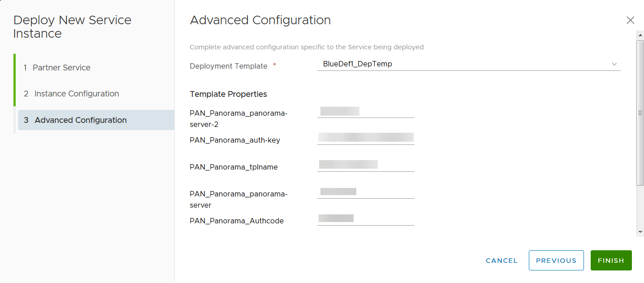Image resolution: width=644 pixels, height=283 pixels.
Task: Focus the PAN_Panorama_Authcode input field
Action: (x=366, y=218)
